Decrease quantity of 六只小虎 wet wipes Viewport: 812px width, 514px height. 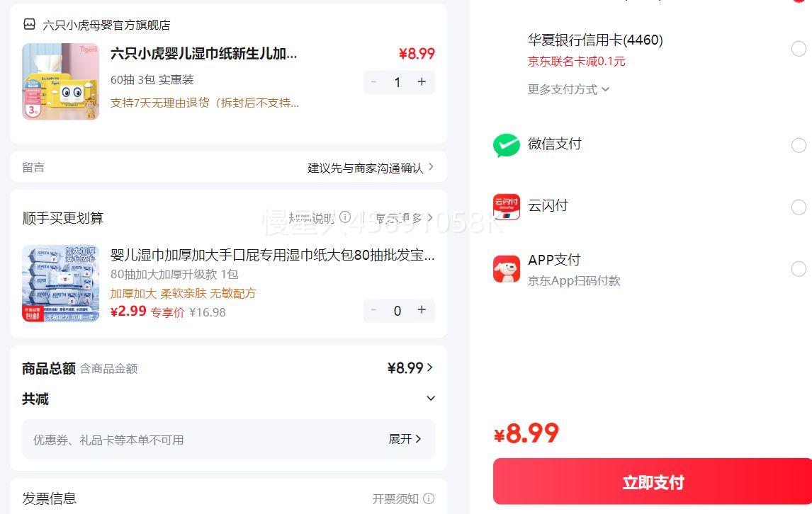click(x=374, y=82)
